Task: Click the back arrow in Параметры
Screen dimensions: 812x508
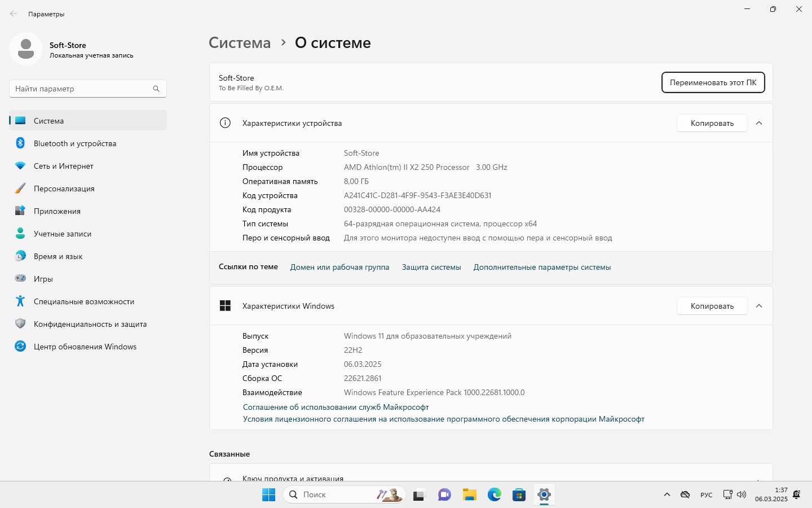Action: [x=14, y=14]
